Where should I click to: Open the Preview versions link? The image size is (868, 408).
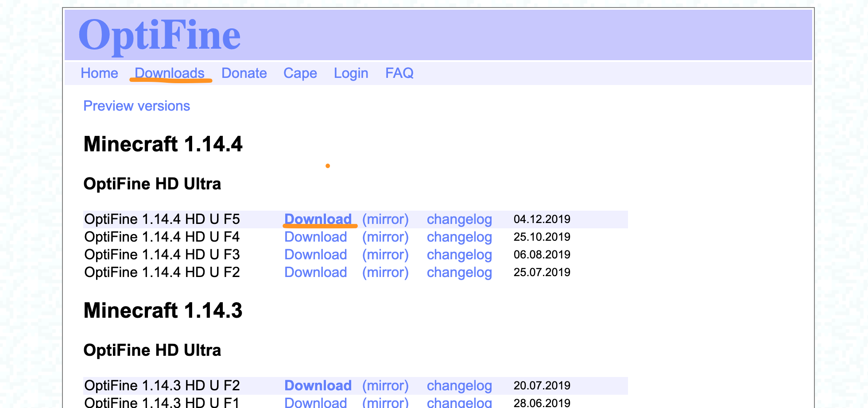[x=136, y=106]
